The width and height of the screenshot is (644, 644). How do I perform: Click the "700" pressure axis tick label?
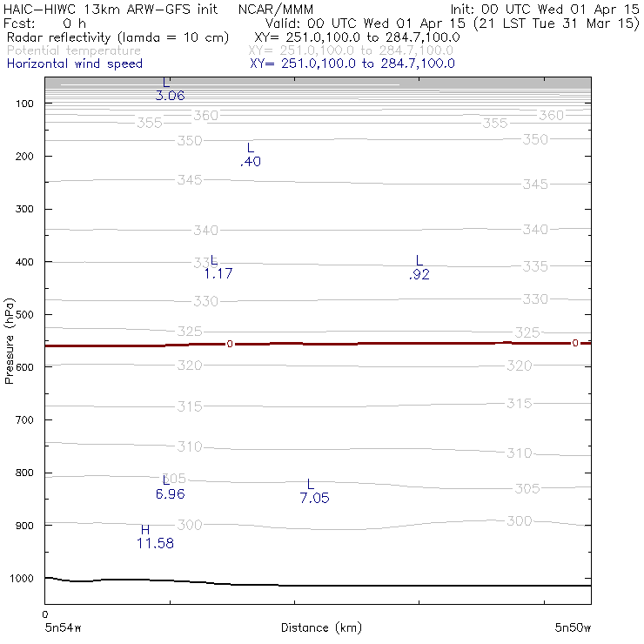[x=24, y=419]
